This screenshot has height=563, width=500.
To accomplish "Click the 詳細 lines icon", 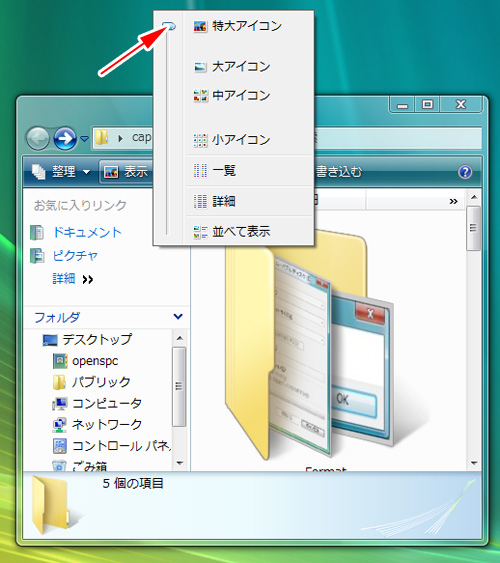I will pos(200,201).
